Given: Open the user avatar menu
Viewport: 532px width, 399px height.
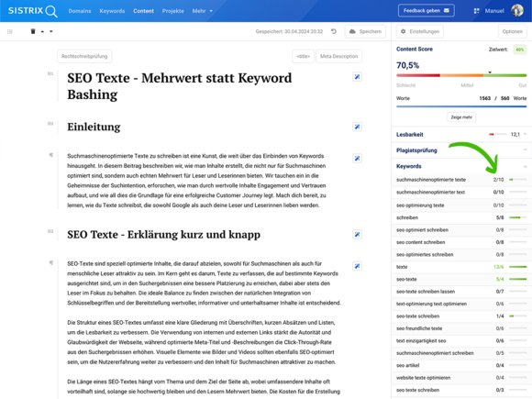Looking at the screenshot, I should pos(517,10).
